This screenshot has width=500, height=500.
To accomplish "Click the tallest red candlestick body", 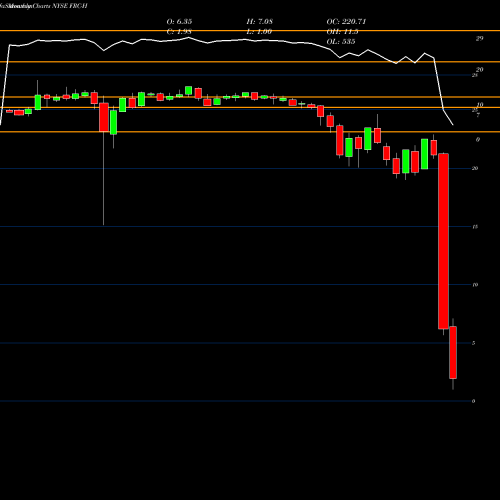I will click(x=443, y=241).
